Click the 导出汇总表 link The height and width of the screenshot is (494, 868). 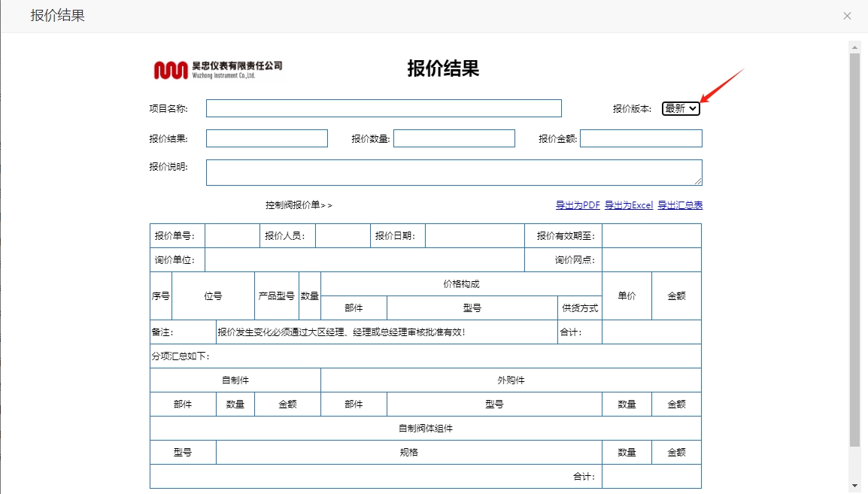tap(680, 205)
